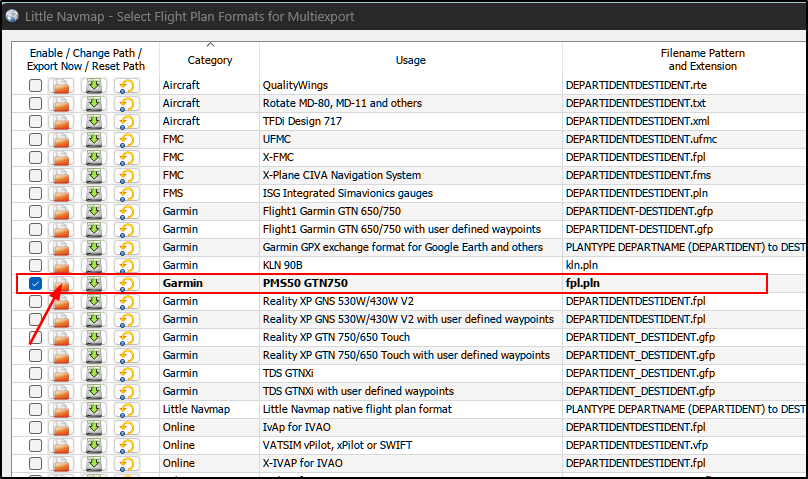Tick TDS GTNXi checkbox
Viewport: 808px width, 479px height.
(35, 373)
